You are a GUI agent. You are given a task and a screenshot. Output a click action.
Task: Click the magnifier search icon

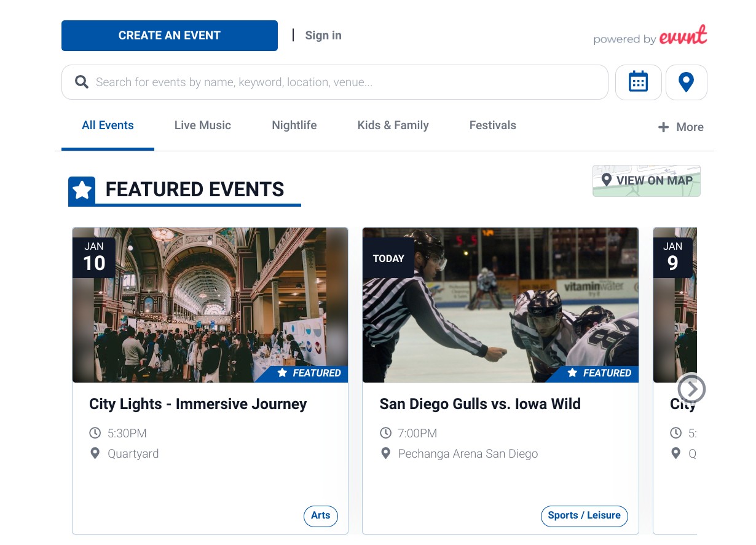[82, 82]
